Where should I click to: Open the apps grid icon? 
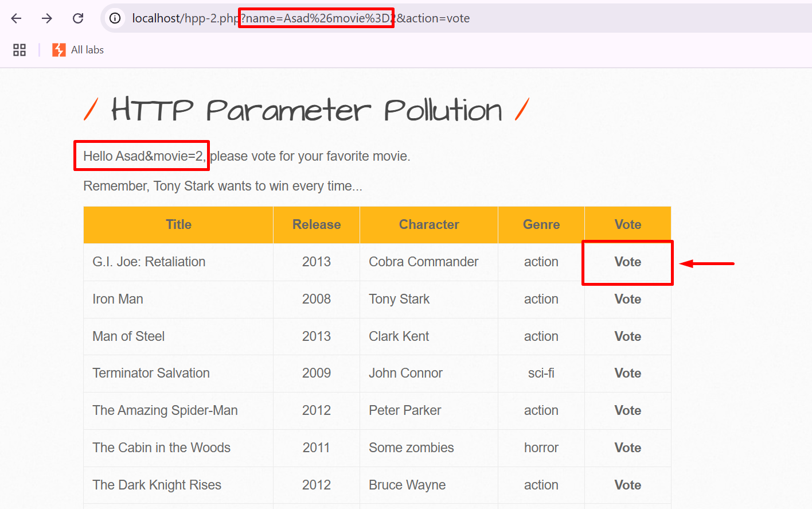(19, 50)
